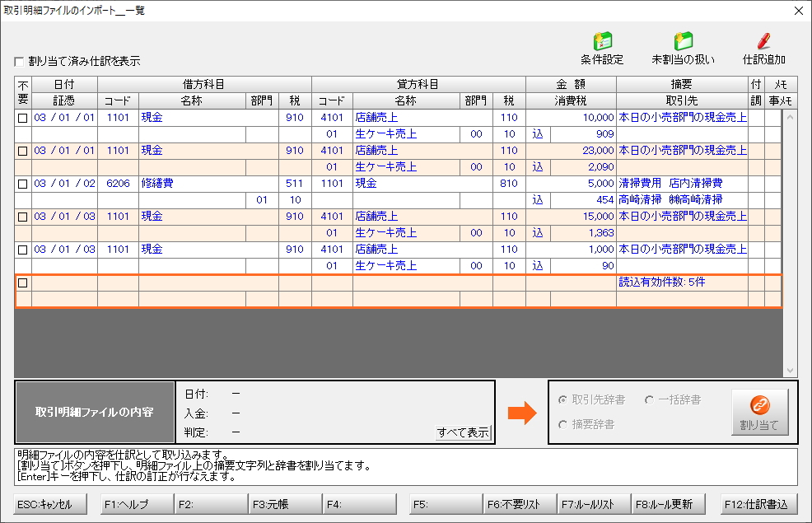
Task: Check 不要 box for 1,000 sales row
Action: tap(23, 250)
